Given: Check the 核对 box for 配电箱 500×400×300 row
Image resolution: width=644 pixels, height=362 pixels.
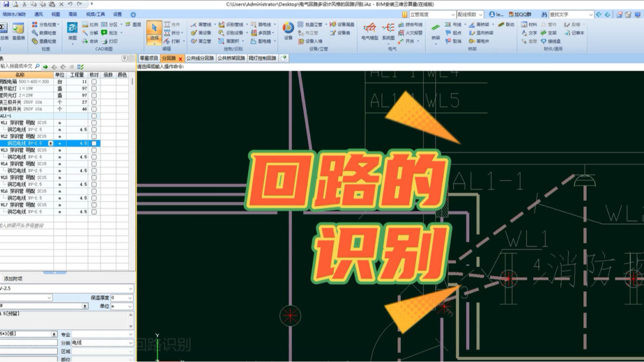Looking at the screenshot, I should [94, 82].
